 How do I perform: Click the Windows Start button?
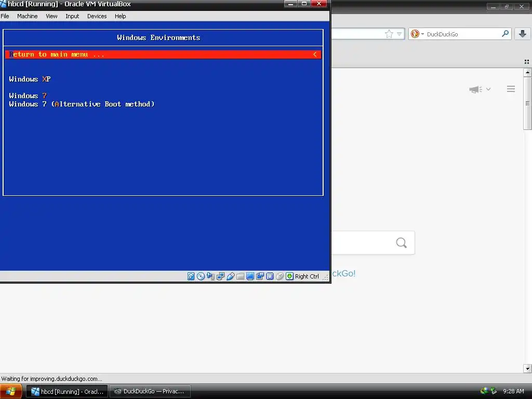tap(11, 391)
